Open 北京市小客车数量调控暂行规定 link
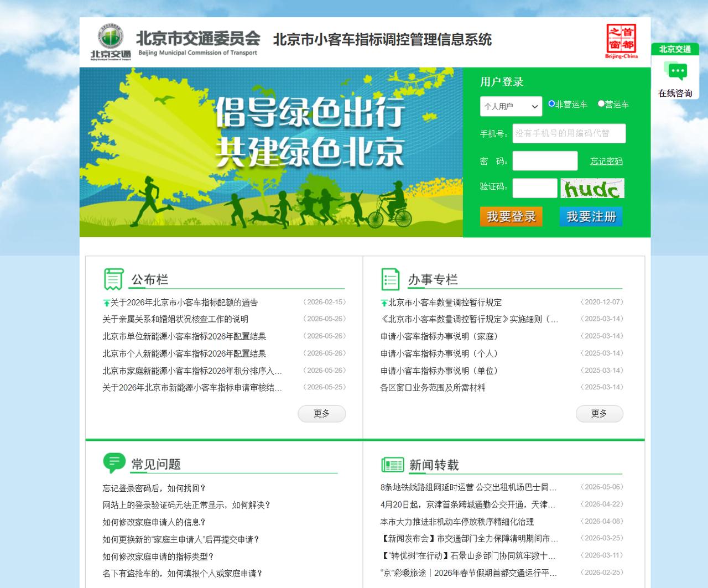The image size is (708, 588). 445,303
